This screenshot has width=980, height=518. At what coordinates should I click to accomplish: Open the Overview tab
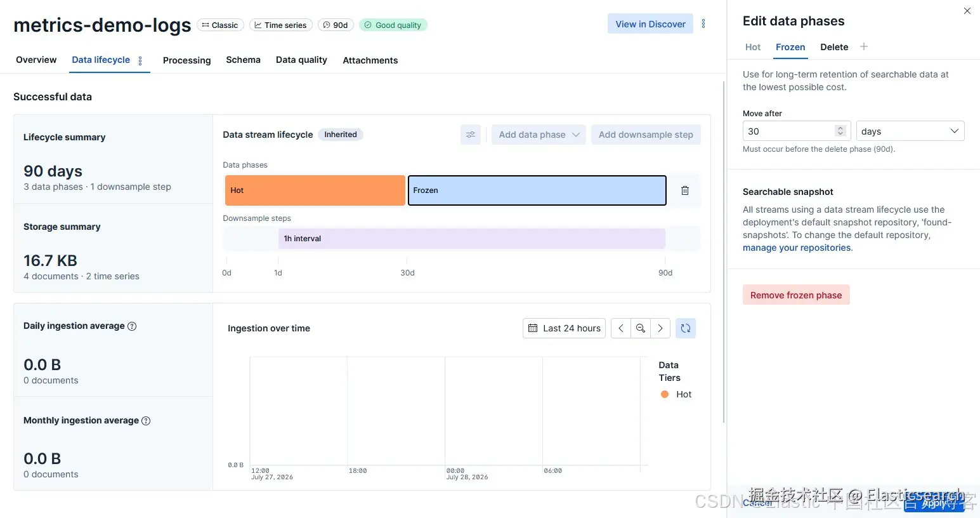[x=36, y=60]
